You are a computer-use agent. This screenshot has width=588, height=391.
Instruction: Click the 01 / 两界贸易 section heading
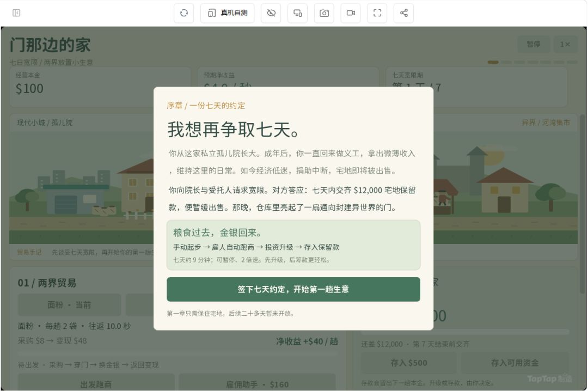coord(47,283)
